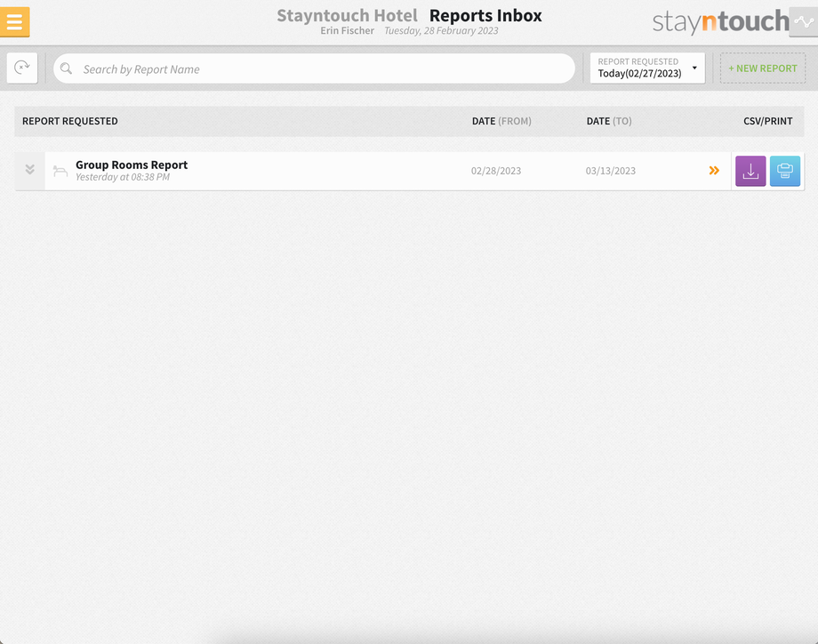Click the date Tuesday, 28 February 2023
This screenshot has height=644, width=818.
tap(441, 31)
